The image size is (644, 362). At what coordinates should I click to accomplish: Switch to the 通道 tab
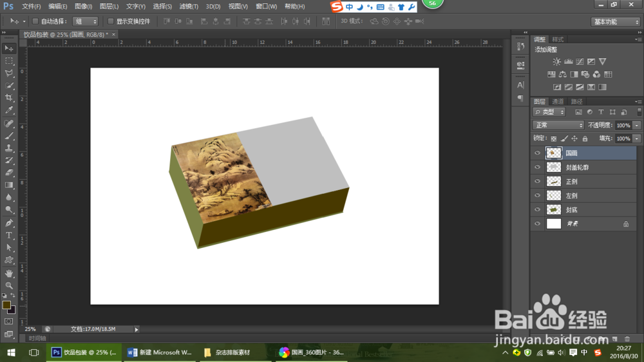coord(558,102)
